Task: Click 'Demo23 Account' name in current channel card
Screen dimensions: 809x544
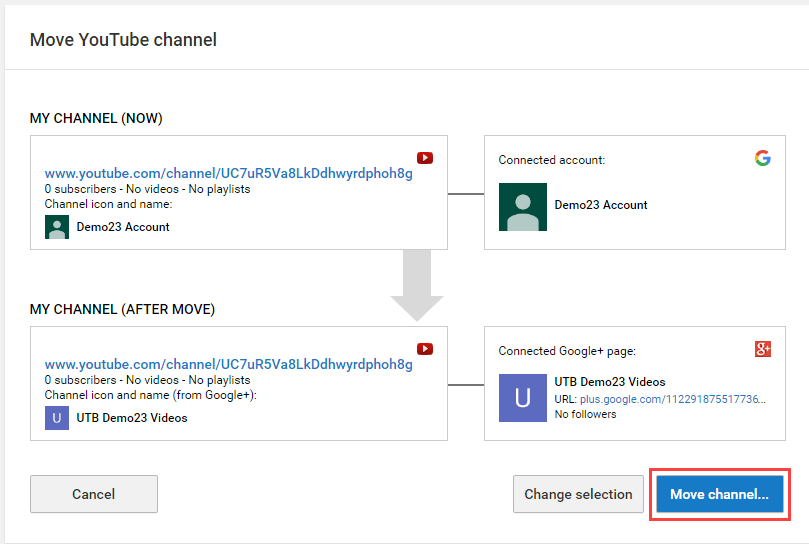Action: (123, 227)
